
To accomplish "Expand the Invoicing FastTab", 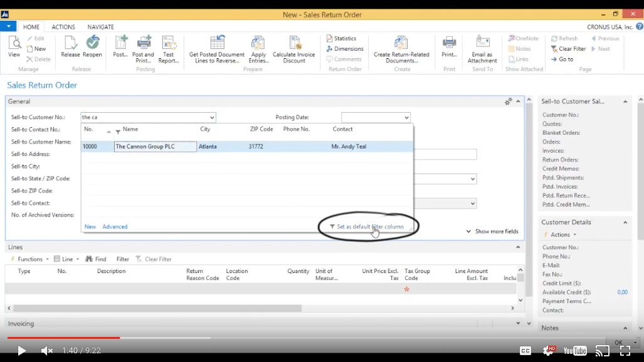I will click(519, 323).
